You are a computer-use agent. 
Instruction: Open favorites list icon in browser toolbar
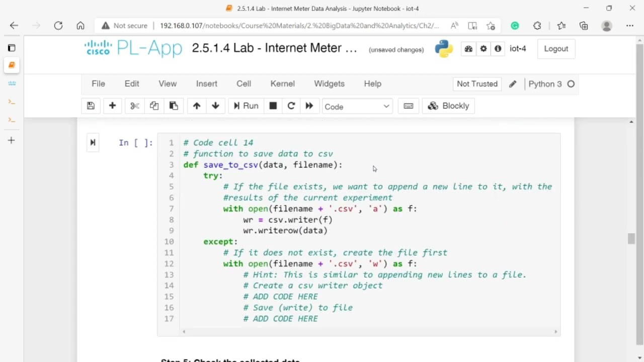tap(561, 26)
